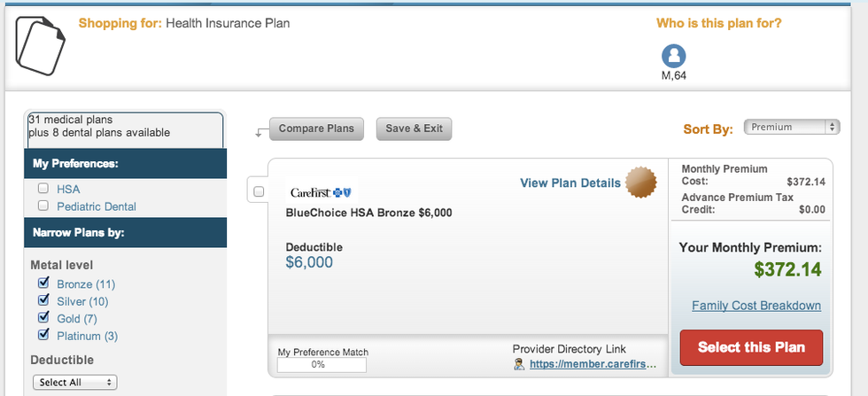Screen dimensions: 868x396
Task: Tick the BlueChoice HSA Bronze compare checkbox
Action: coord(259,191)
